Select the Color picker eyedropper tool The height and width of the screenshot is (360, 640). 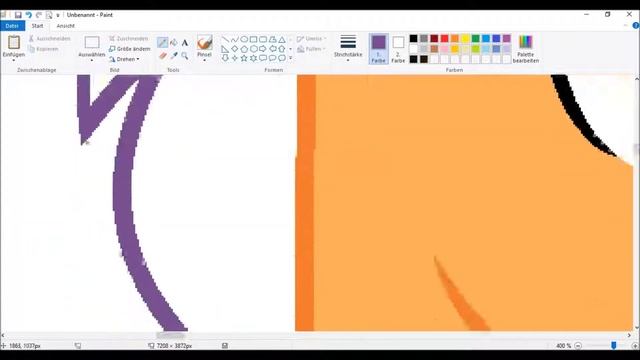coord(174,56)
